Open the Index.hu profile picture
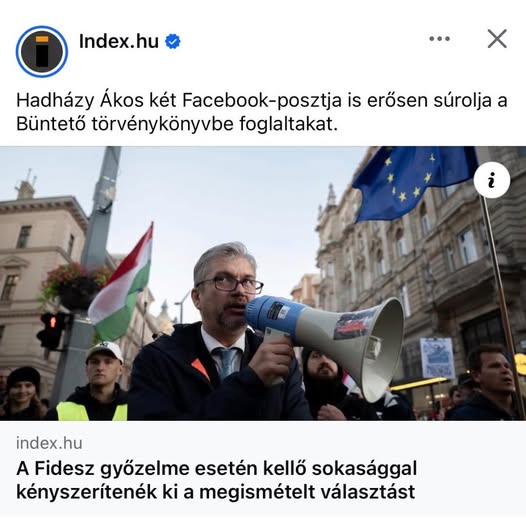The image size is (526, 526). [42, 51]
